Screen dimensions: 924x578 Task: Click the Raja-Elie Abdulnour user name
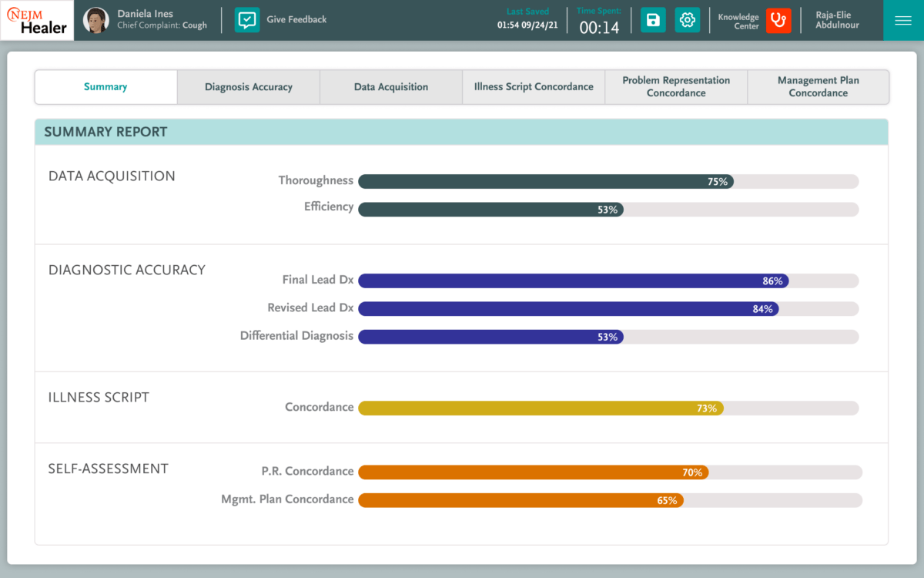pyautogui.click(x=837, y=20)
